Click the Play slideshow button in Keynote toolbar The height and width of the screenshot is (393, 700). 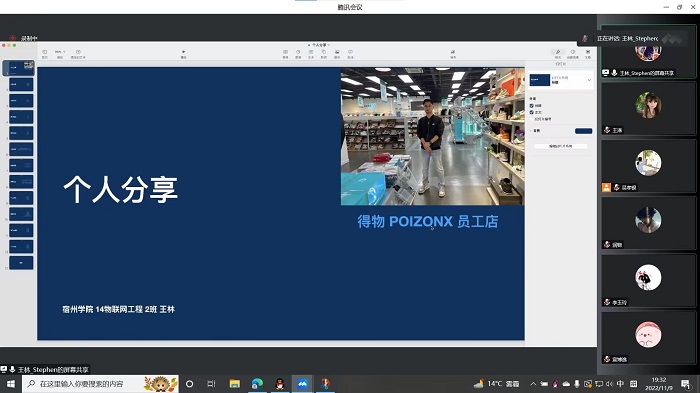click(x=183, y=54)
